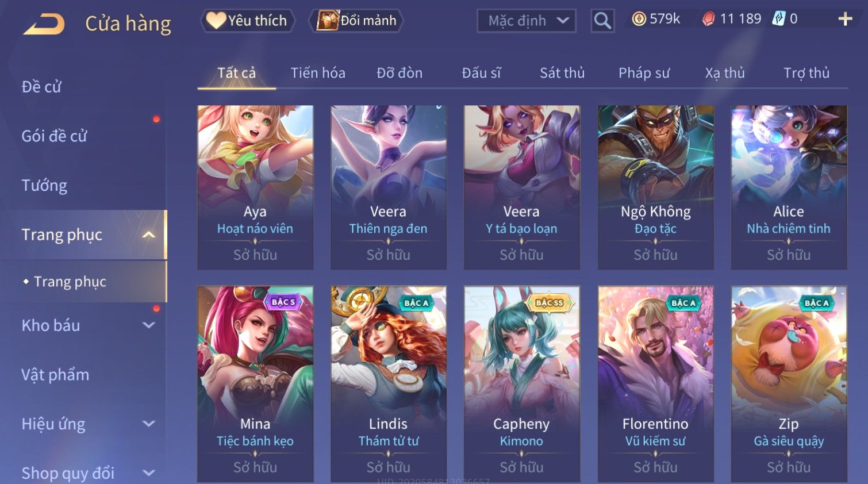The image size is (868, 484).
Task: Open the Mặc định sort dropdown
Action: (x=526, y=21)
